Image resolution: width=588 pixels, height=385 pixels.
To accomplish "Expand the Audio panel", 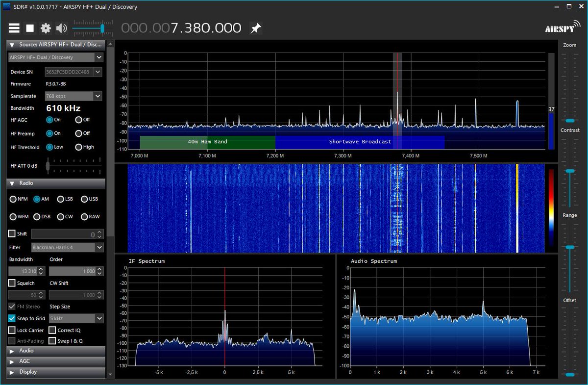I will point(56,351).
